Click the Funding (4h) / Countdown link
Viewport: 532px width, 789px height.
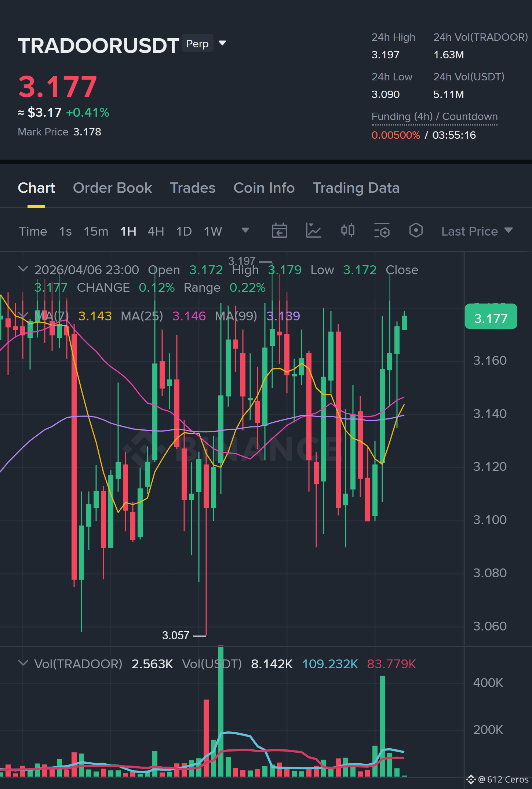(434, 117)
